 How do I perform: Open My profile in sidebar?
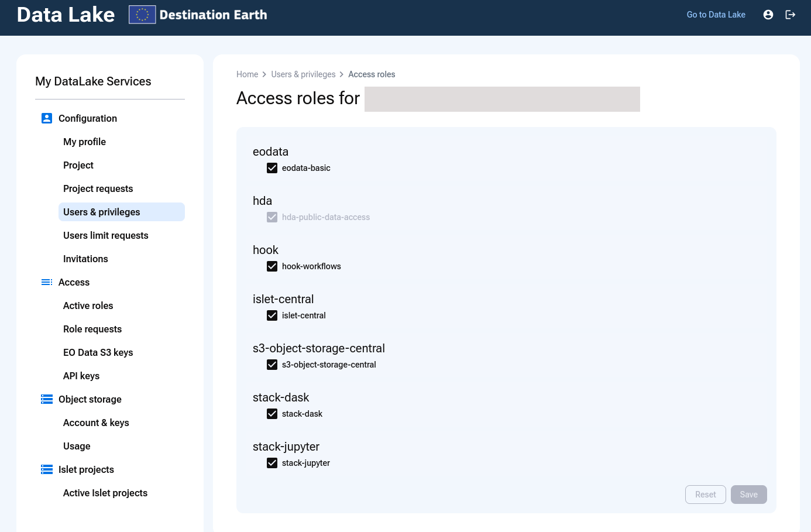tap(122, 142)
